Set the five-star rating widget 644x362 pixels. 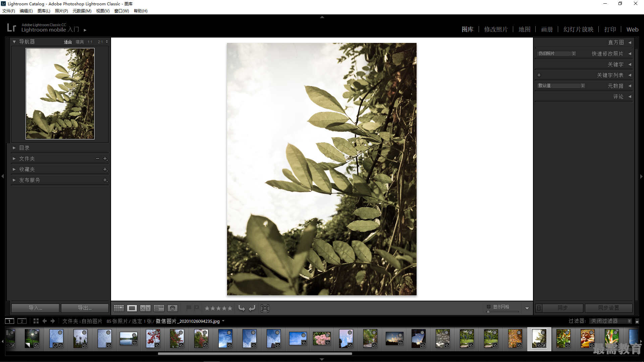218,308
